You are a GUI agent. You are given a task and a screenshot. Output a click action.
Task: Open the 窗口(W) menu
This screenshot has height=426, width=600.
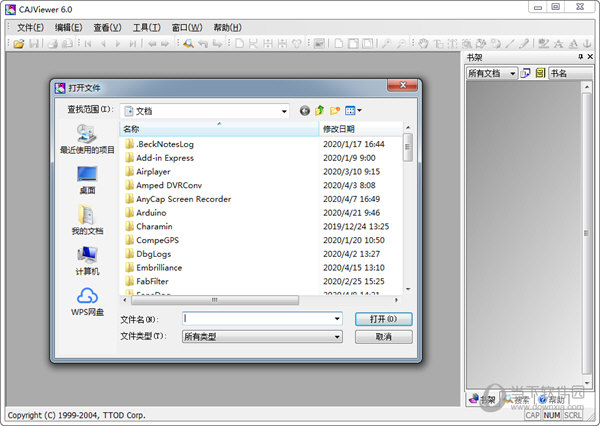(187, 28)
